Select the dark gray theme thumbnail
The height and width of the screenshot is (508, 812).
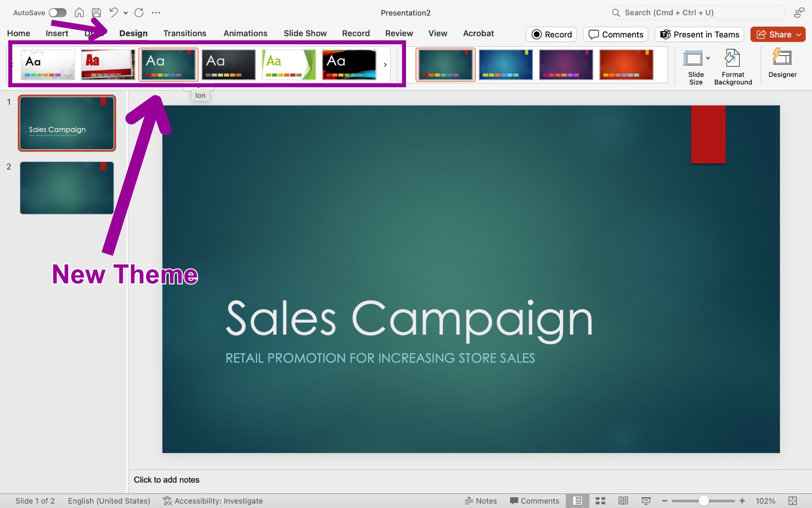[x=228, y=64]
